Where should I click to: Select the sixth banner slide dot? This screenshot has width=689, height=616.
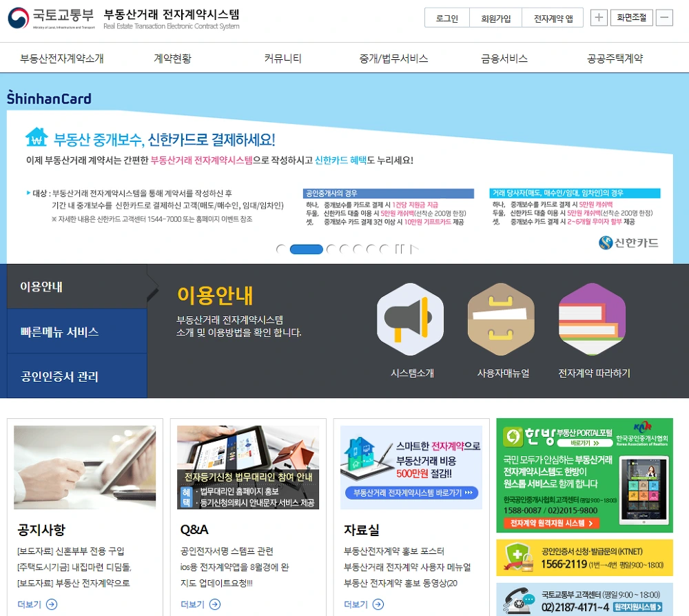[371, 249]
